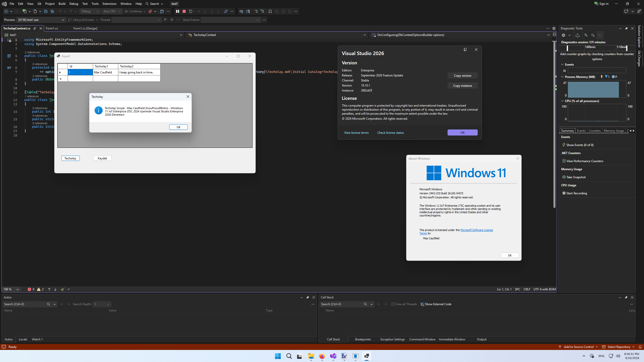The width and height of the screenshot is (644, 362).
Task: Toggle the bookmark icon in toolbar
Action: coord(270,11)
